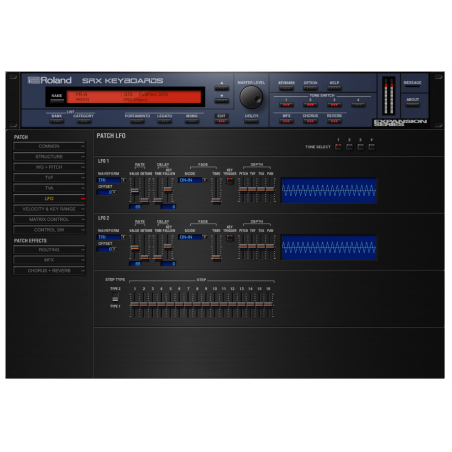
Task: Select the previous patch with down arrow
Action: (221, 101)
